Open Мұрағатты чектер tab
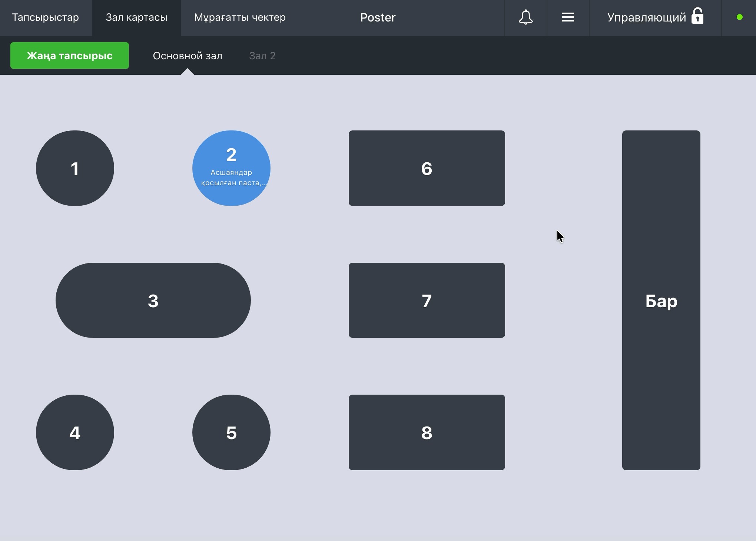756x541 pixels. pos(240,18)
